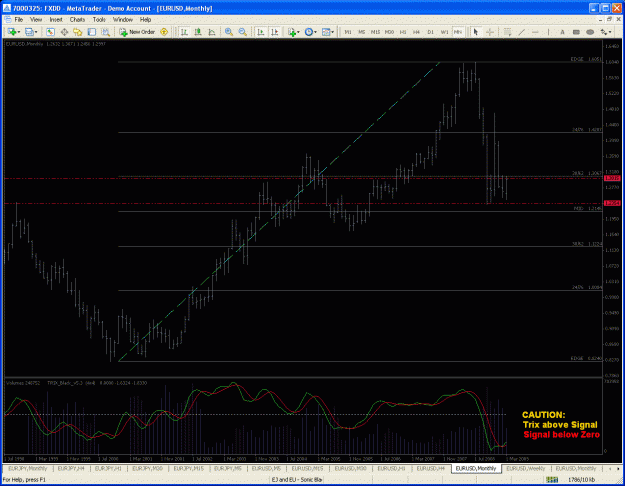The width and height of the screenshot is (625, 486).
Task: Select the M15 timeframe button
Action: click(375, 32)
